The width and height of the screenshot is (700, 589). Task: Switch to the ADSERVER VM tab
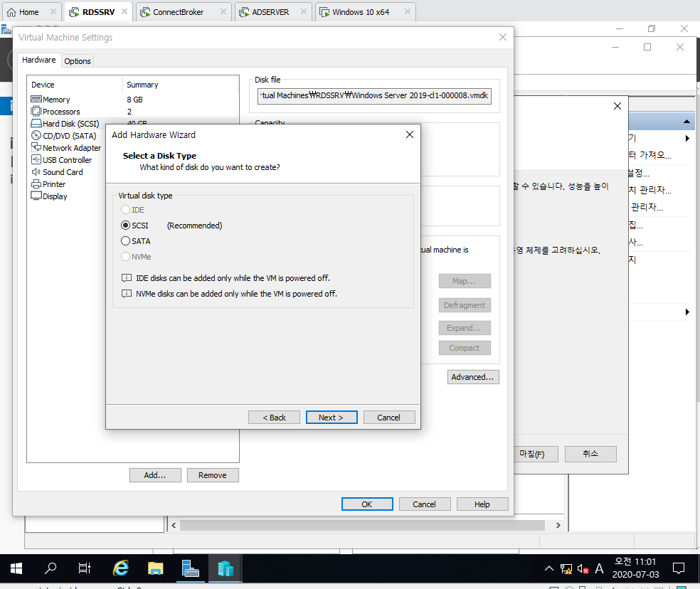pos(271,12)
